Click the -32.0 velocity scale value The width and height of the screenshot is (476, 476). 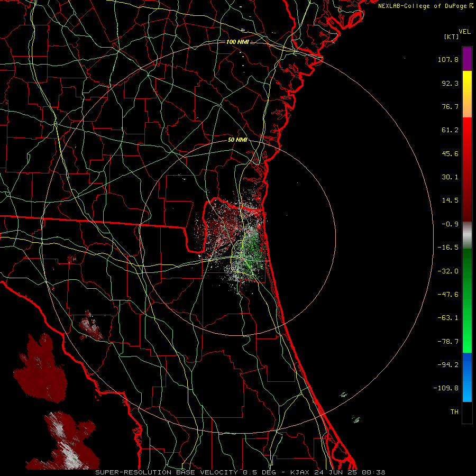(x=448, y=271)
